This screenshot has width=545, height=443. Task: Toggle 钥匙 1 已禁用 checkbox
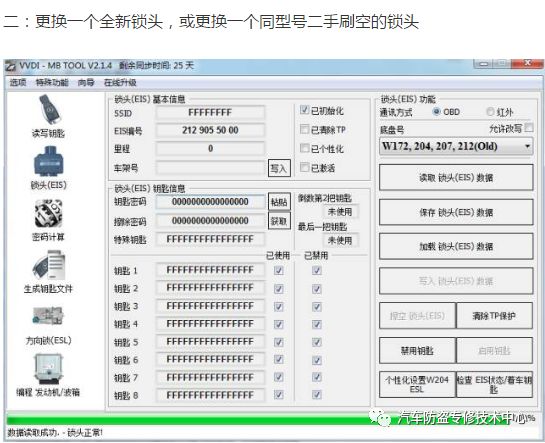point(317,270)
